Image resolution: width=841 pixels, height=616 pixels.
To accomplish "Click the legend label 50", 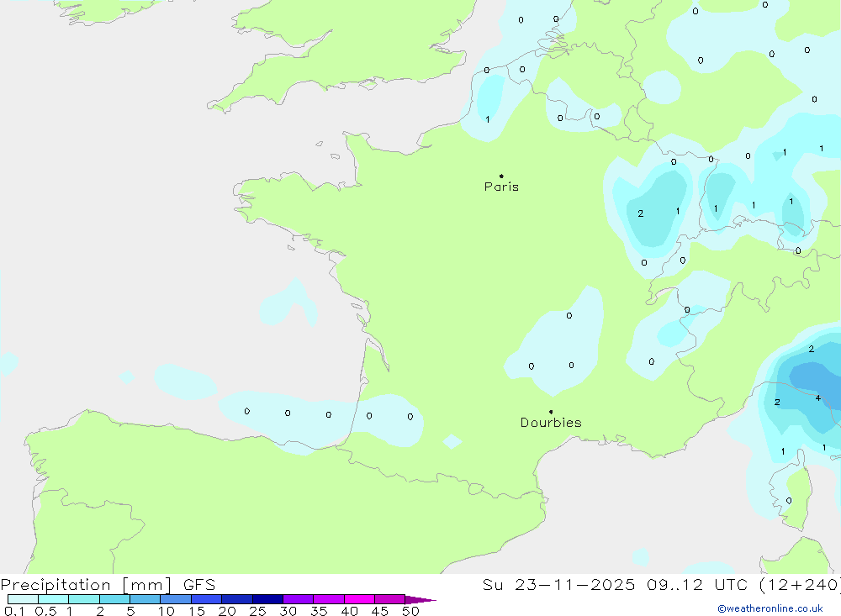I will 410,611.
